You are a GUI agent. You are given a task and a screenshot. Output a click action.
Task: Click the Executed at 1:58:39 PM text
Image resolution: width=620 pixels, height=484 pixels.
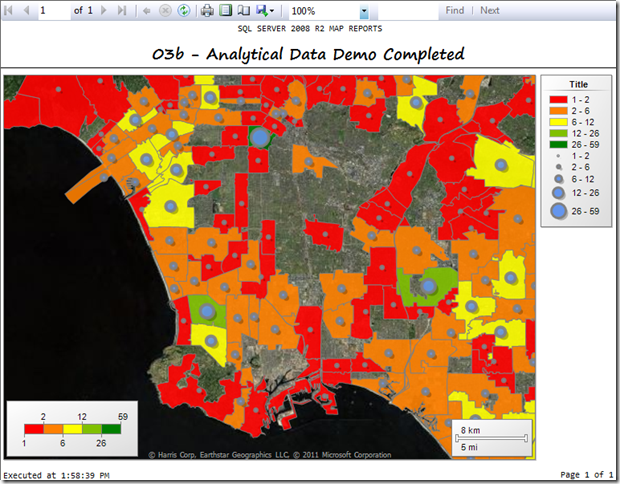[56, 475]
